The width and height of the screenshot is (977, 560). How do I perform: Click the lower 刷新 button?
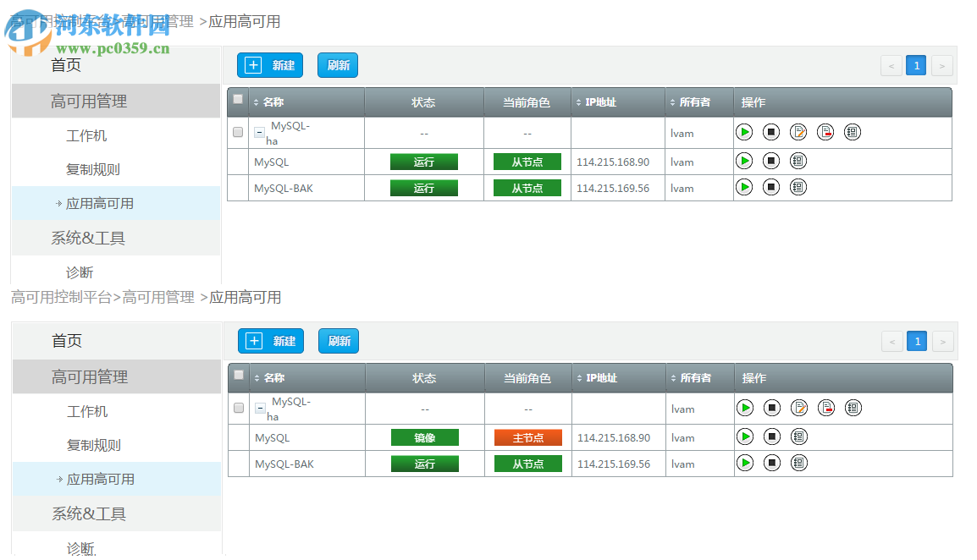coord(339,341)
